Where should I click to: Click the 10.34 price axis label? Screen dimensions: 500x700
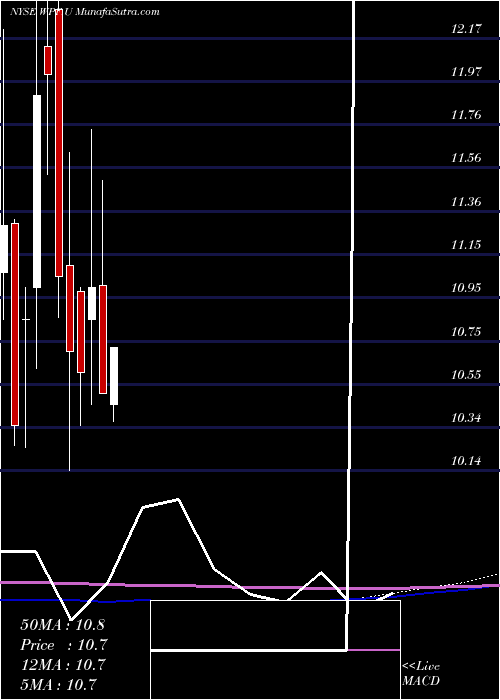click(x=467, y=418)
